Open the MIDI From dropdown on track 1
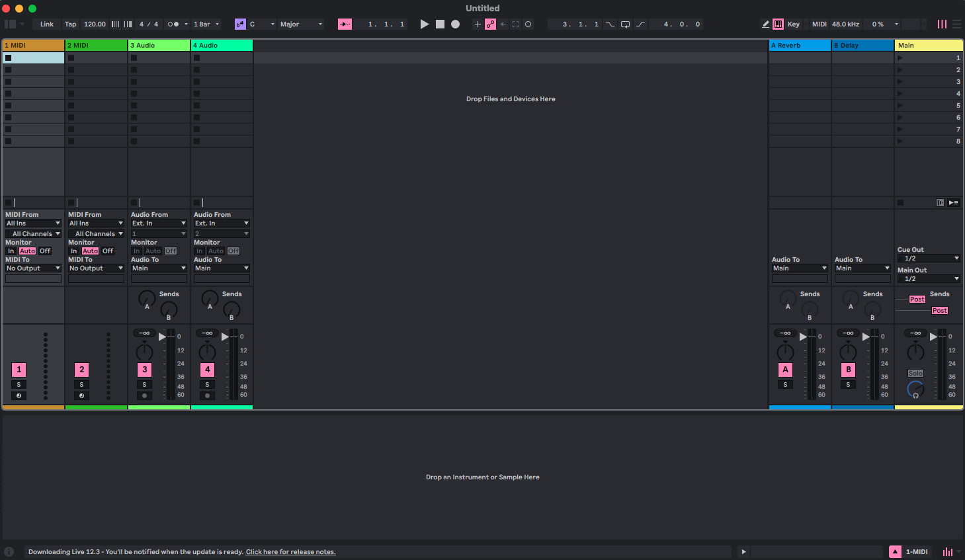The width and height of the screenshot is (965, 560). pyautogui.click(x=33, y=223)
